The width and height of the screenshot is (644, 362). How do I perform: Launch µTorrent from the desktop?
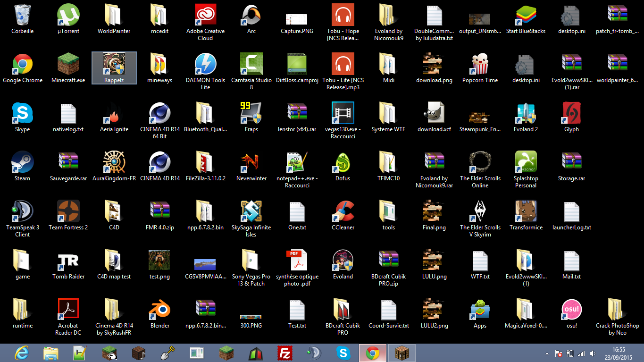coord(68,19)
